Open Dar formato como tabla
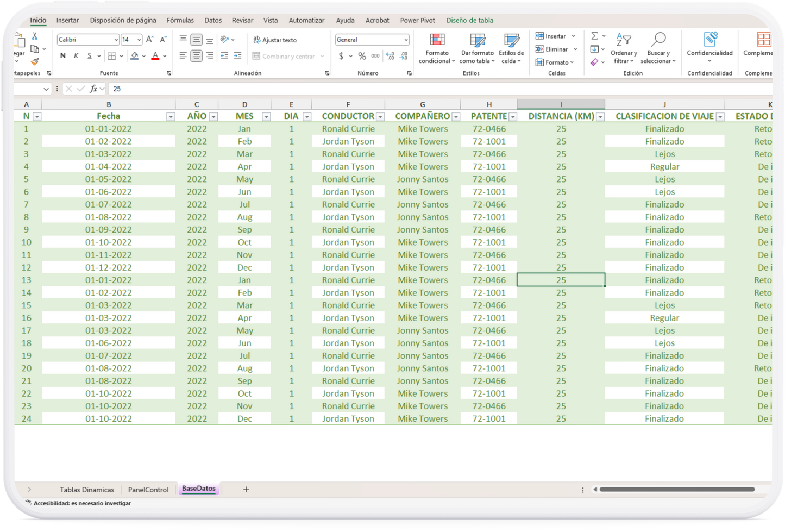 click(476, 48)
